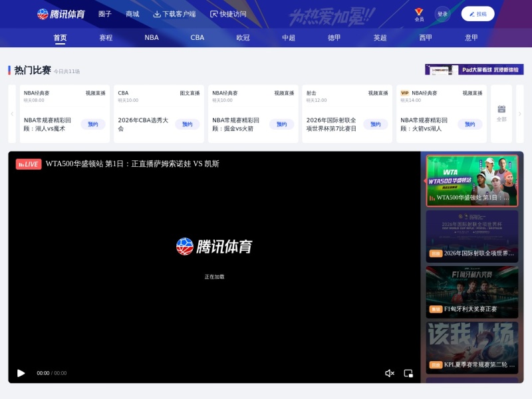
Task: Click the 热门比赛 section heading
Action: point(33,70)
